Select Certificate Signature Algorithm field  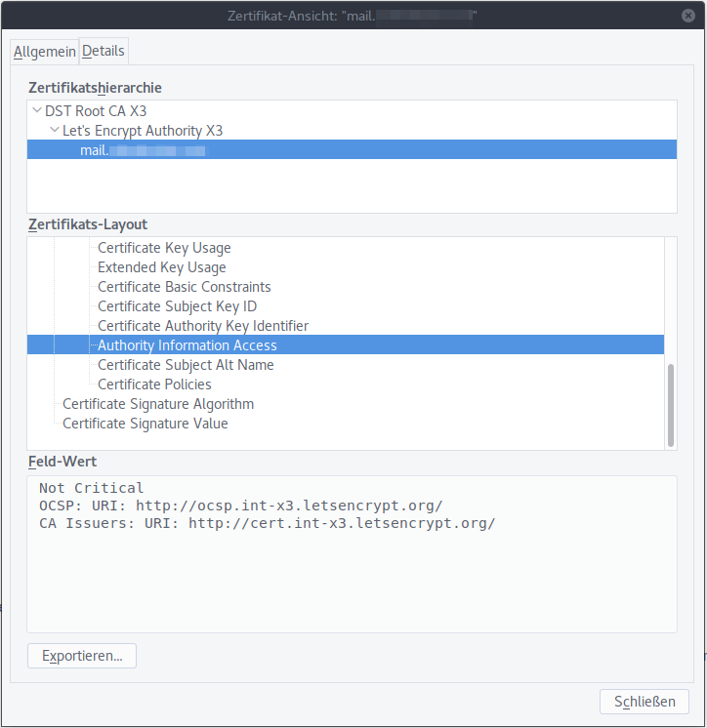pos(158,404)
